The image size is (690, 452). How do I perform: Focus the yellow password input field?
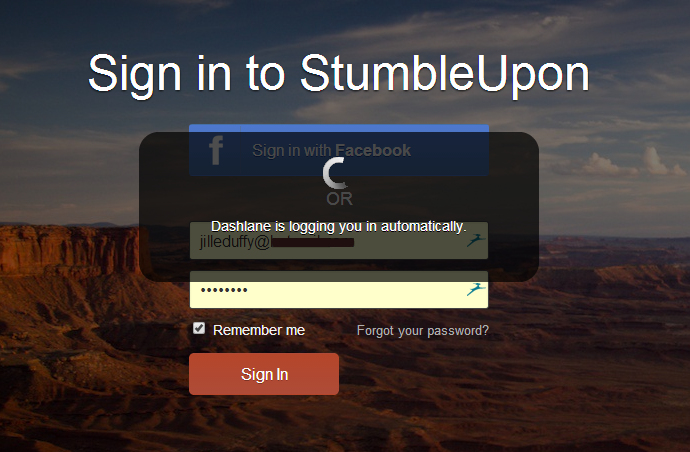pos(339,290)
